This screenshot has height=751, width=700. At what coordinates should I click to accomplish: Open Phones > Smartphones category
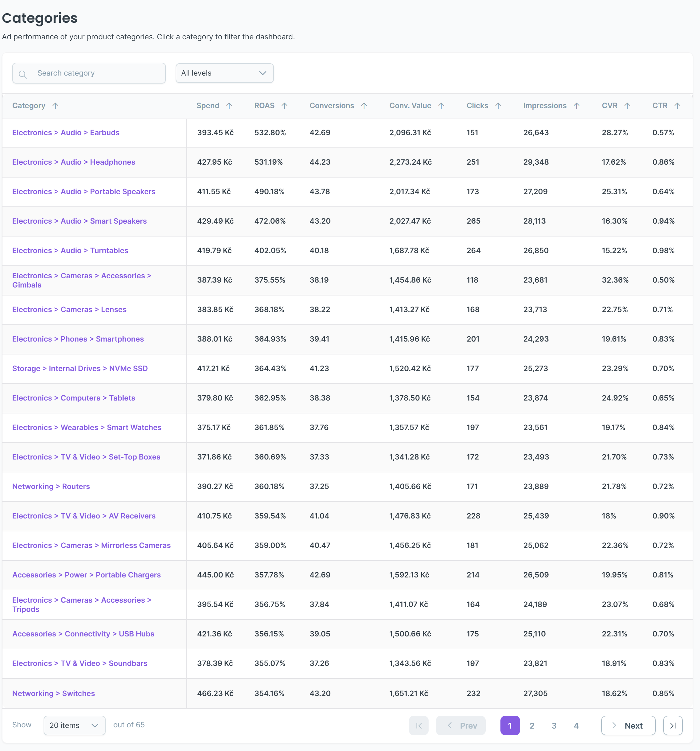pyautogui.click(x=78, y=339)
